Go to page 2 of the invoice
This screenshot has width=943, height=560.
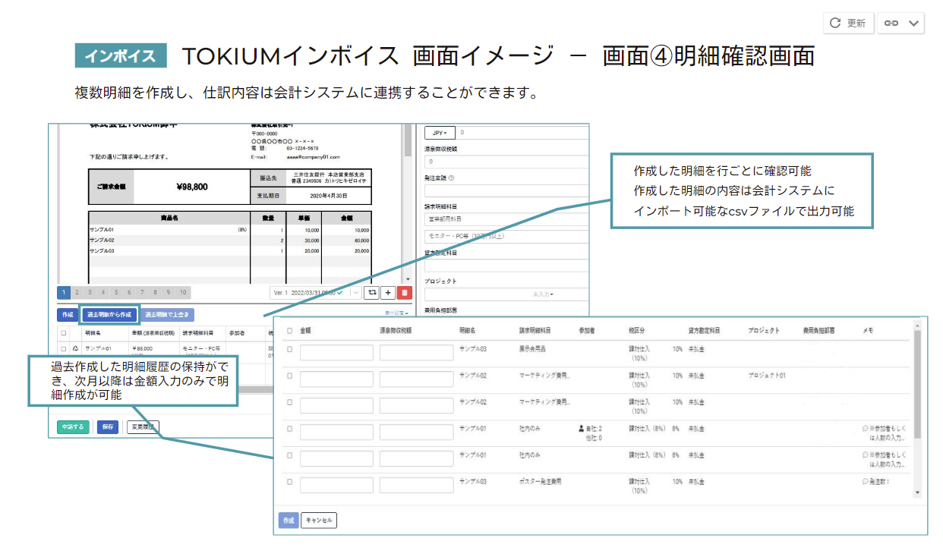click(x=77, y=293)
